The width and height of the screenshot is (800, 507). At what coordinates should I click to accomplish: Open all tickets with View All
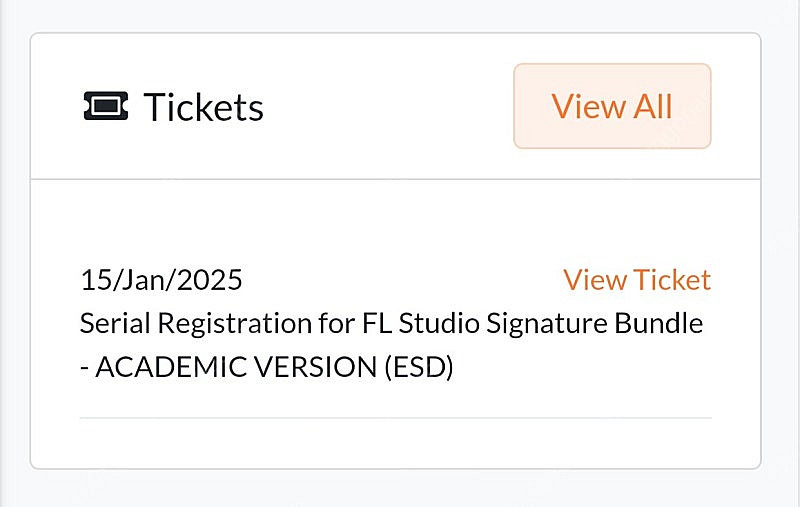(612, 106)
